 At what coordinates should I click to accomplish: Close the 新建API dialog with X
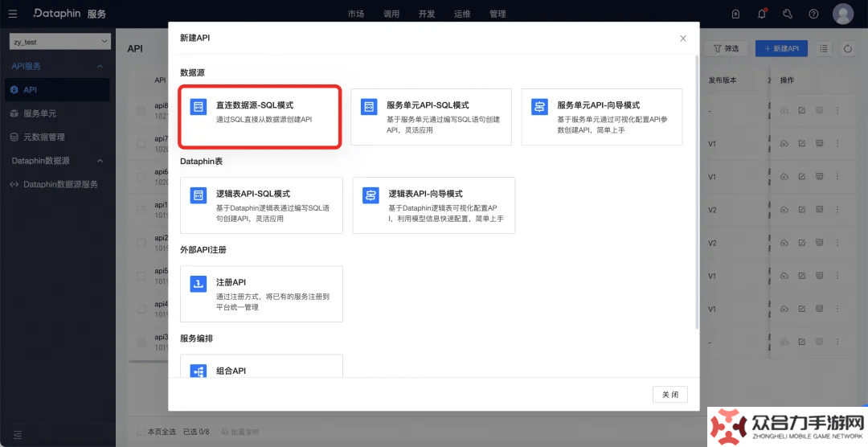coord(683,39)
